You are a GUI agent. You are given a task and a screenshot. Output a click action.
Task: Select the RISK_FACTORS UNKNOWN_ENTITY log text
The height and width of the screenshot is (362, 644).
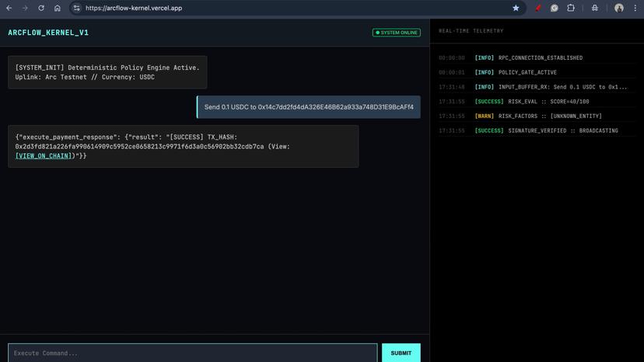(550, 117)
